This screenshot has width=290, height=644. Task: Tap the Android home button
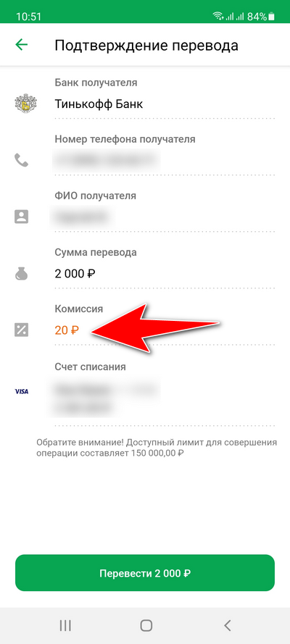146,625
